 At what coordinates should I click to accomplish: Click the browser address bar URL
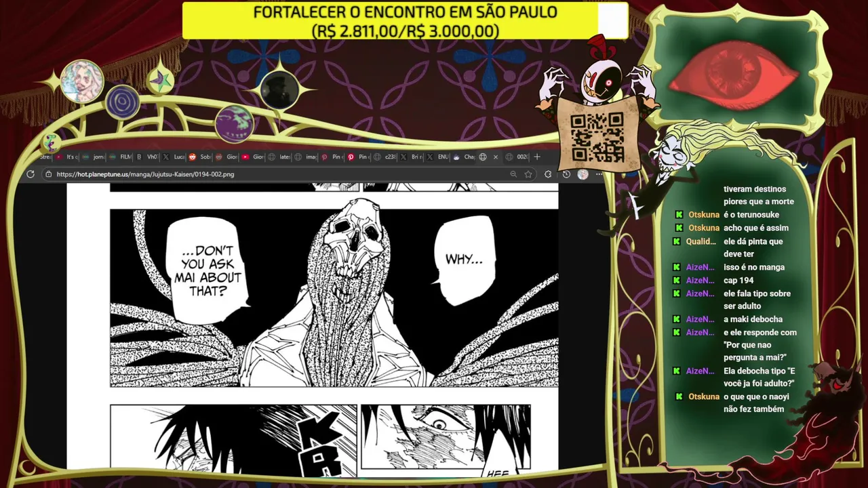click(x=145, y=174)
